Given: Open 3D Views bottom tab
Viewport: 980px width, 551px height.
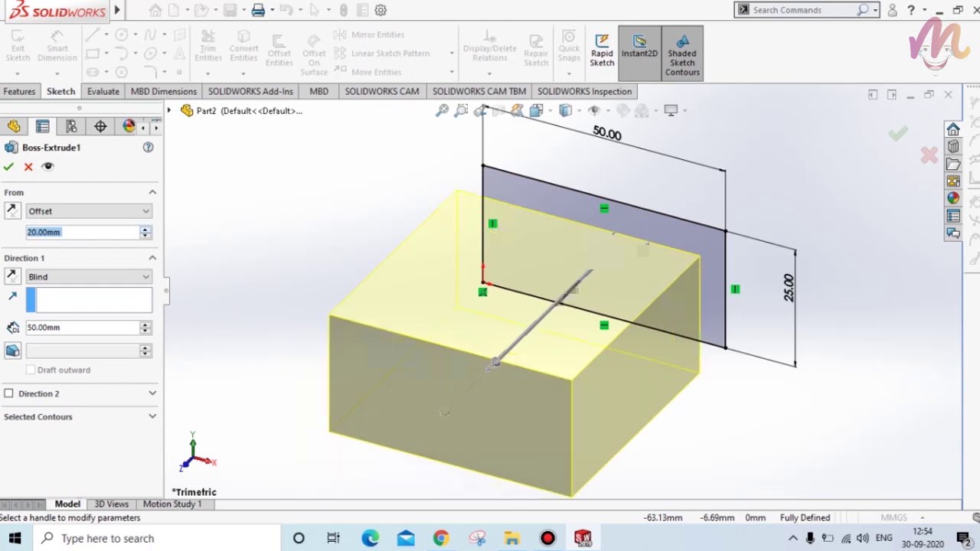Looking at the screenshot, I should point(111,504).
